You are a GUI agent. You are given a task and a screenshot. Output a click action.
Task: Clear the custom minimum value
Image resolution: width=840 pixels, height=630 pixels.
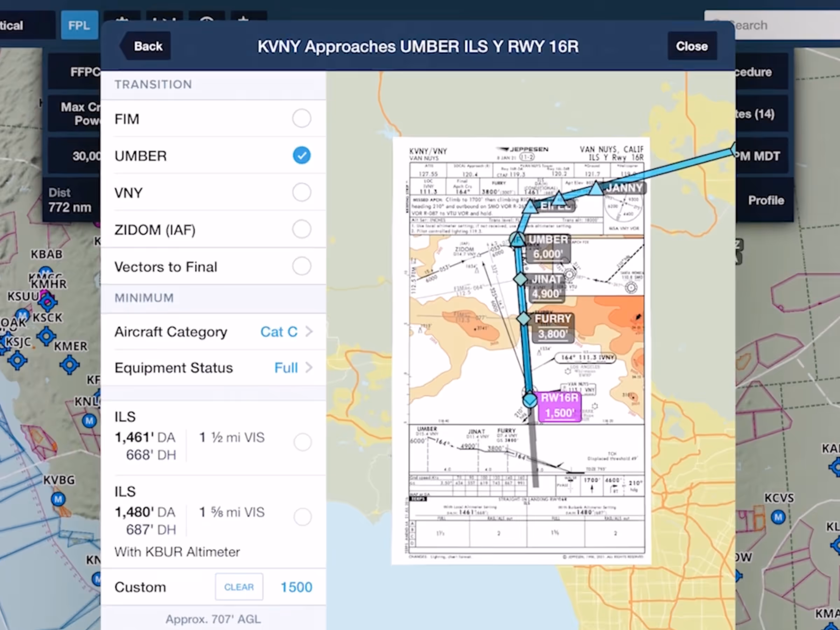point(239,587)
